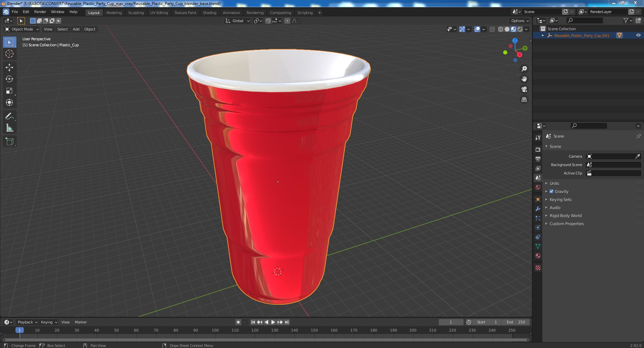Click the timeline playhead at frame 1
This screenshot has width=644, height=348.
coord(19,330)
